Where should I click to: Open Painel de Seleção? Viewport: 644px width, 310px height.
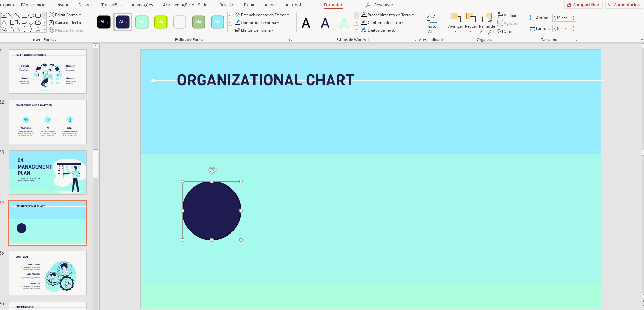pyautogui.click(x=487, y=23)
